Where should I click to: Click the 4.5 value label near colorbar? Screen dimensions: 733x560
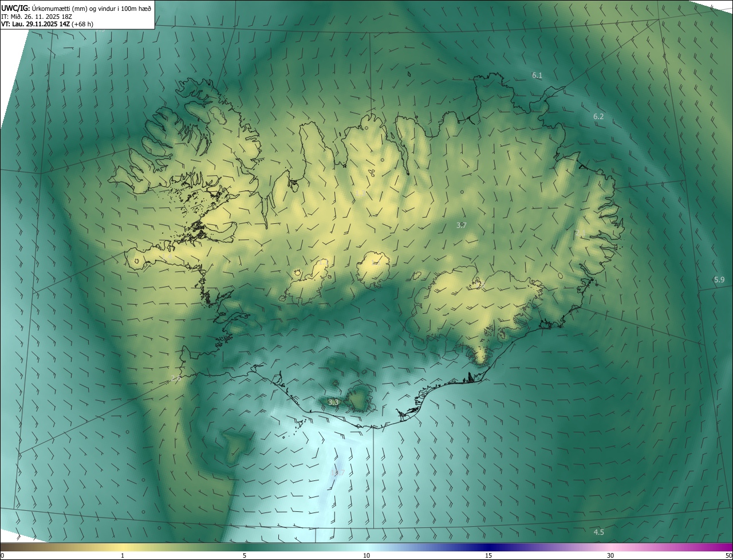click(598, 532)
